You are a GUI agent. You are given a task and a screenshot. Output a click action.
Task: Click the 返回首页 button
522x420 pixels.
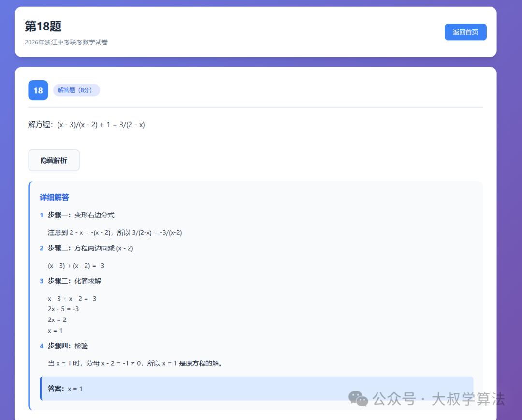465,31
